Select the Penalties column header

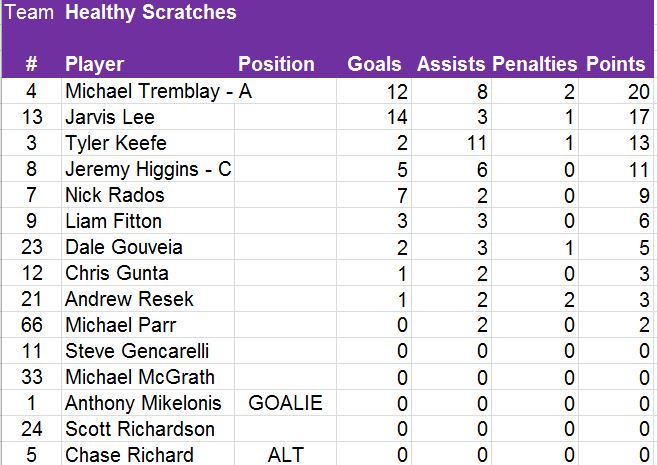[534, 64]
